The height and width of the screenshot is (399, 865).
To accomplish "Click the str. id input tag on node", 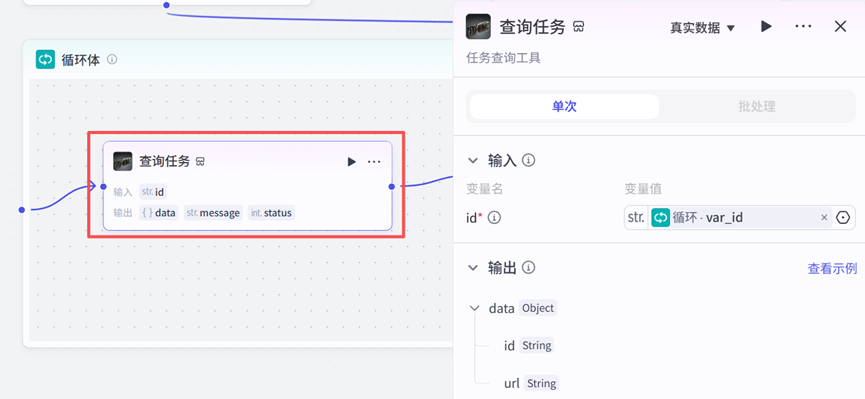I will click(153, 192).
